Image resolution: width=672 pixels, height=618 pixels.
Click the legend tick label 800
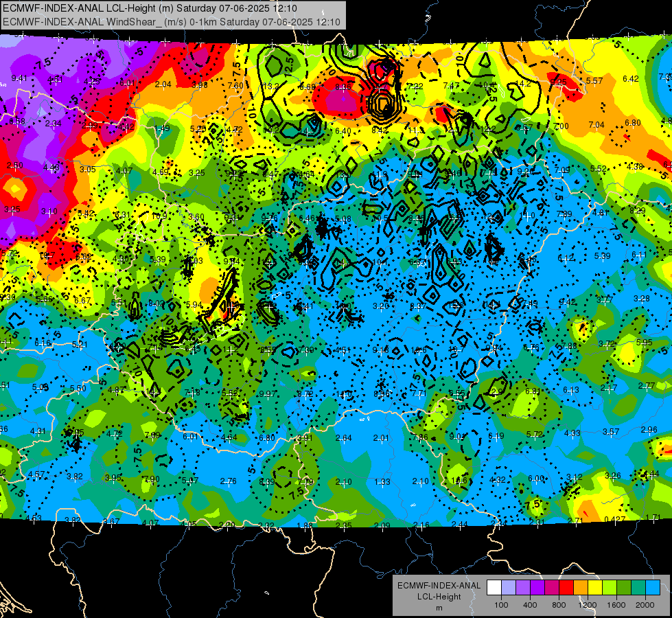559,605
